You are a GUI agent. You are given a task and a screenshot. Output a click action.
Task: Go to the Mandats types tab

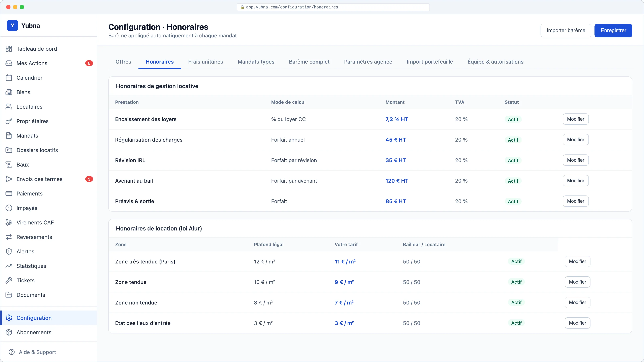(256, 62)
